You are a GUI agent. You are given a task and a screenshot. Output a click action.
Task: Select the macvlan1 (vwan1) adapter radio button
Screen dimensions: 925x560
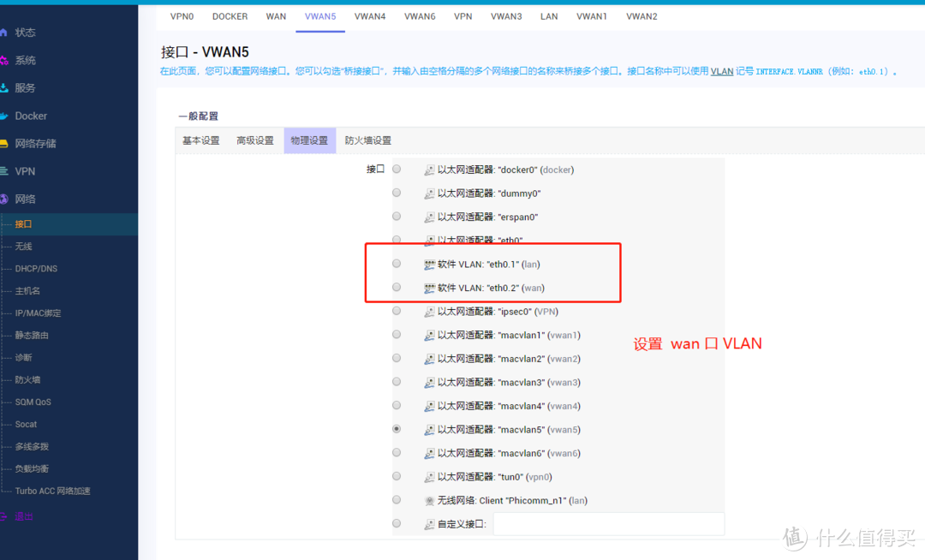tap(397, 335)
